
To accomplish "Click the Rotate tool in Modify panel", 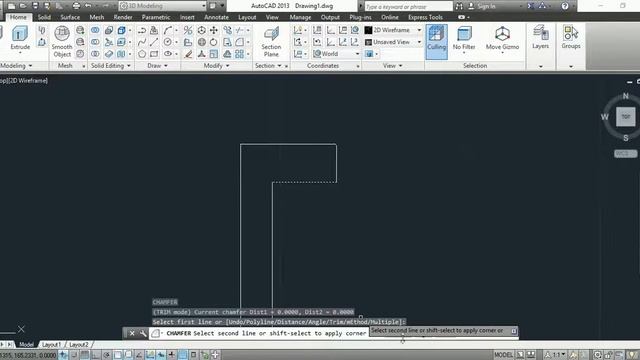I will click(214, 42).
